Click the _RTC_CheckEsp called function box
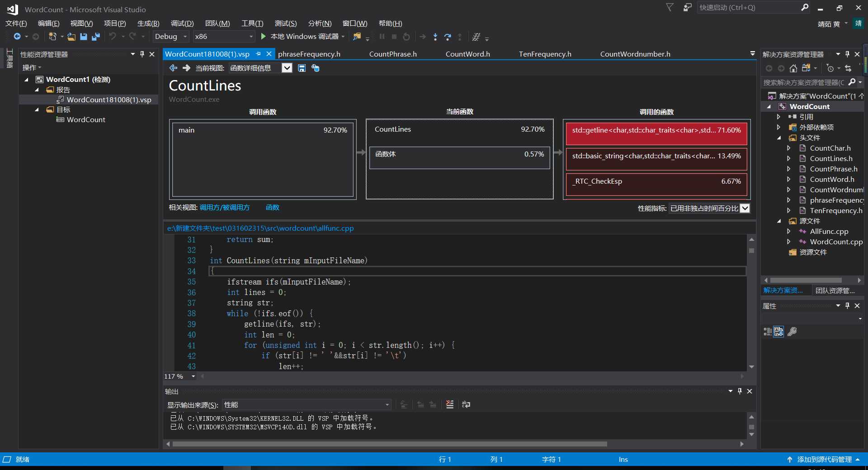 coord(656,184)
